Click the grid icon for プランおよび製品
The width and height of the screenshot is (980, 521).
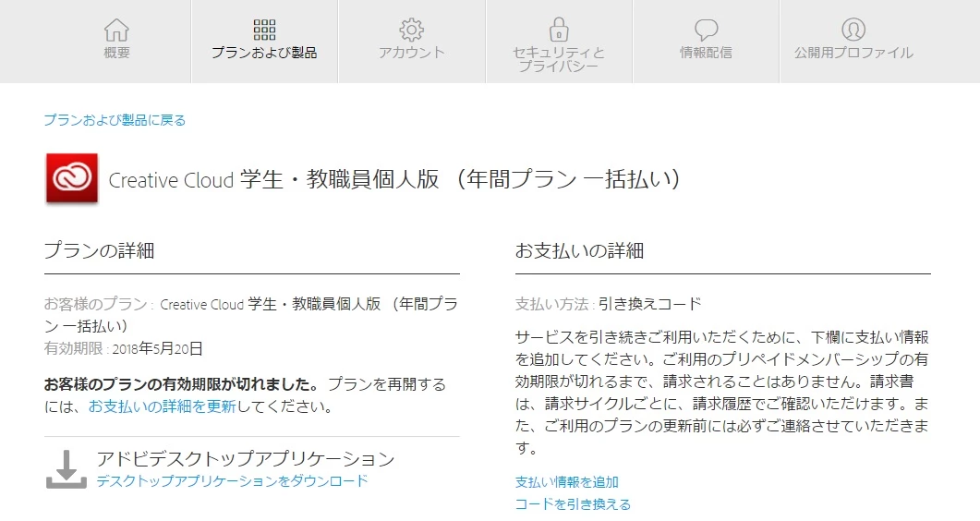pyautogui.click(x=264, y=30)
